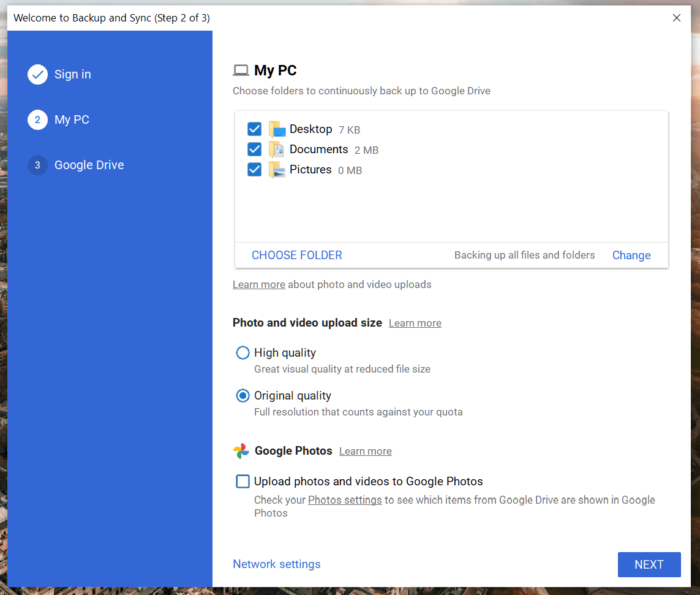
Task: Open Learn more beside Google Photos
Action: 366,451
